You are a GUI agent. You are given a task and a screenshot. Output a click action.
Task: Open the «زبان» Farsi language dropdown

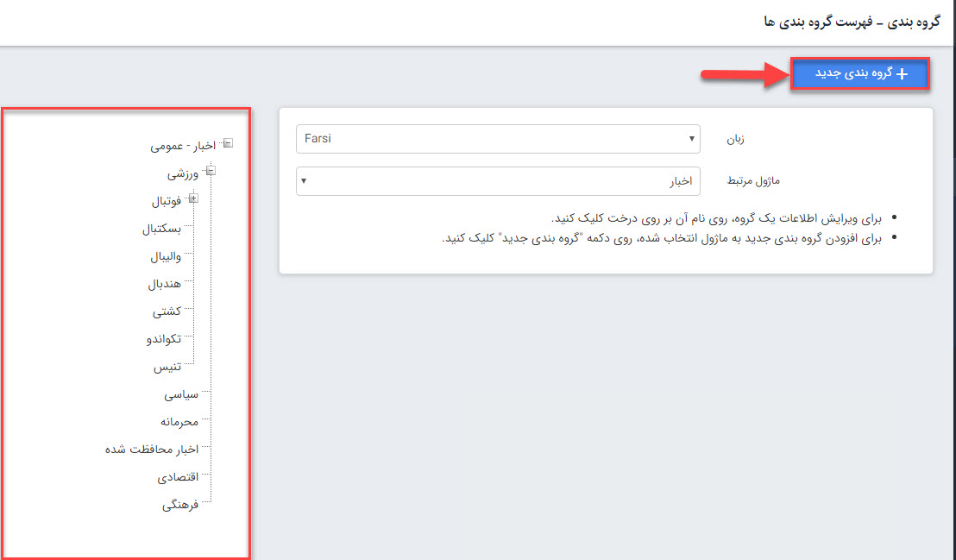coord(497,139)
